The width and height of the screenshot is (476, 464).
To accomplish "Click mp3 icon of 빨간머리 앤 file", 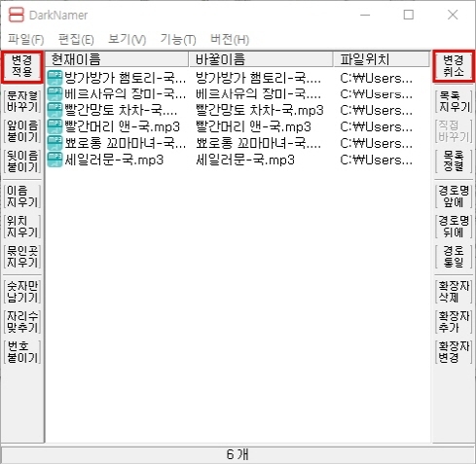I will [55, 126].
